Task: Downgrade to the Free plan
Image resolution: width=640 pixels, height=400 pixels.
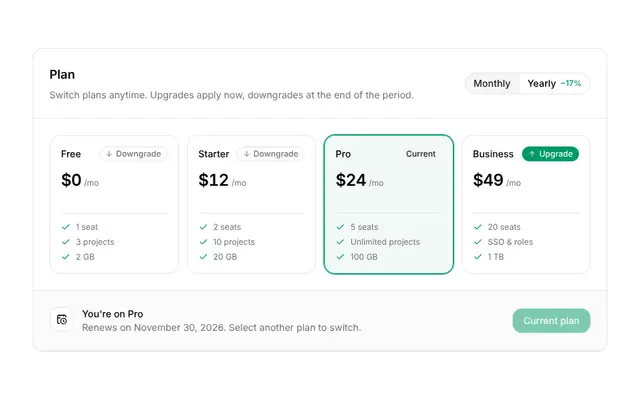Action: click(133, 154)
